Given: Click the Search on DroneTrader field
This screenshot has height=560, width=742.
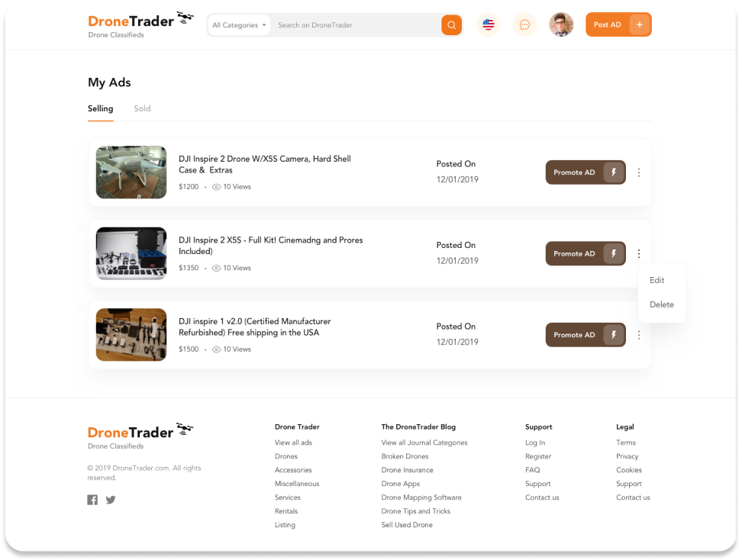Looking at the screenshot, I should [356, 25].
